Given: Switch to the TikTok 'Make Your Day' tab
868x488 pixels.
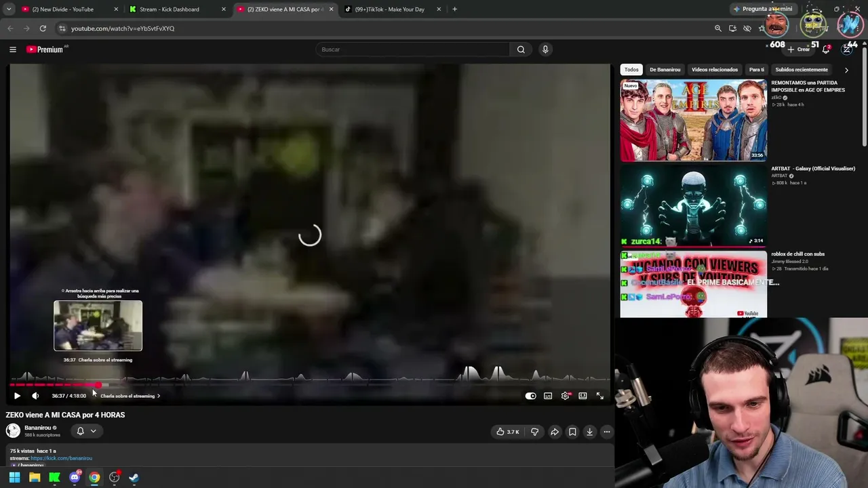Looking at the screenshot, I should pos(393,9).
